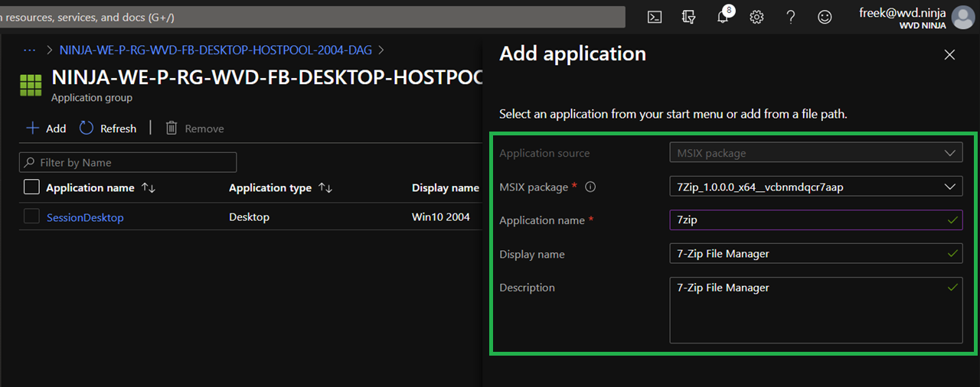The image size is (980, 387).
Task: Sort by Application name arrows
Action: (x=149, y=187)
